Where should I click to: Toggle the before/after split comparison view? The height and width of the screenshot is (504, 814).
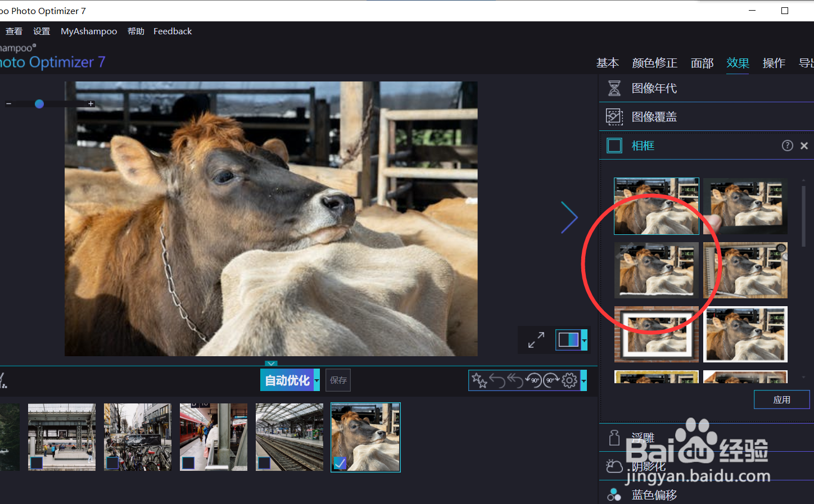point(568,340)
